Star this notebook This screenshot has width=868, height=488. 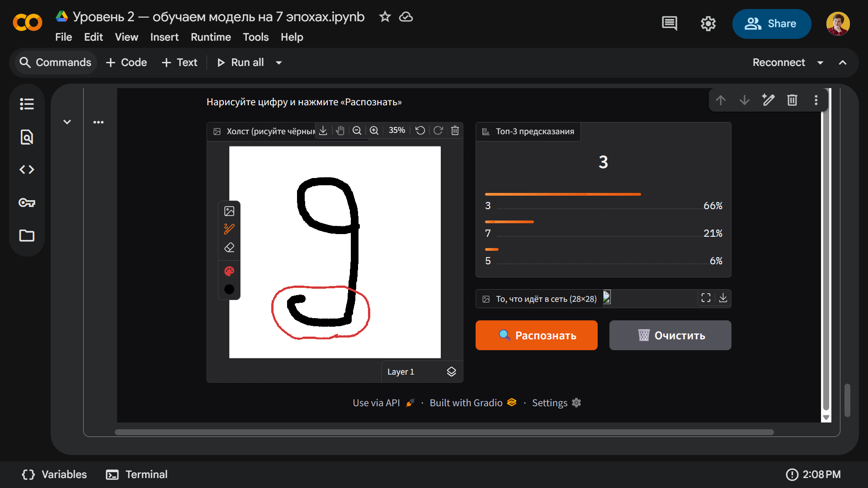tap(384, 17)
